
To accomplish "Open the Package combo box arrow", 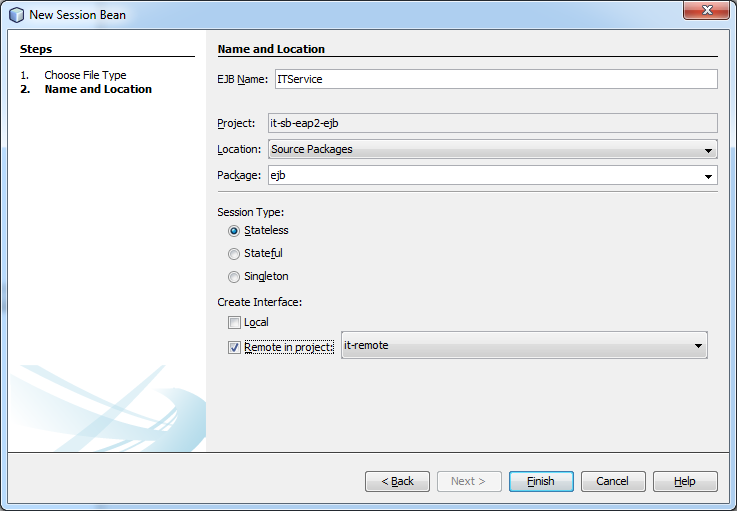I will 708,176.
